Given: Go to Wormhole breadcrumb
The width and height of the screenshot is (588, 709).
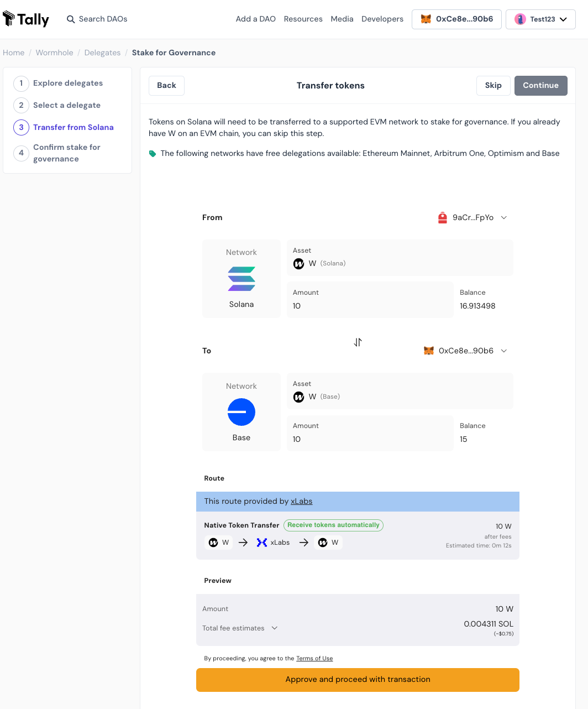Looking at the screenshot, I should click(x=54, y=53).
